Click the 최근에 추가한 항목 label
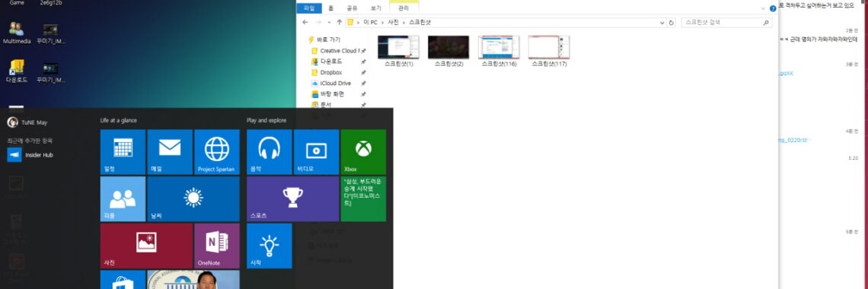The width and height of the screenshot is (868, 289). (x=30, y=141)
